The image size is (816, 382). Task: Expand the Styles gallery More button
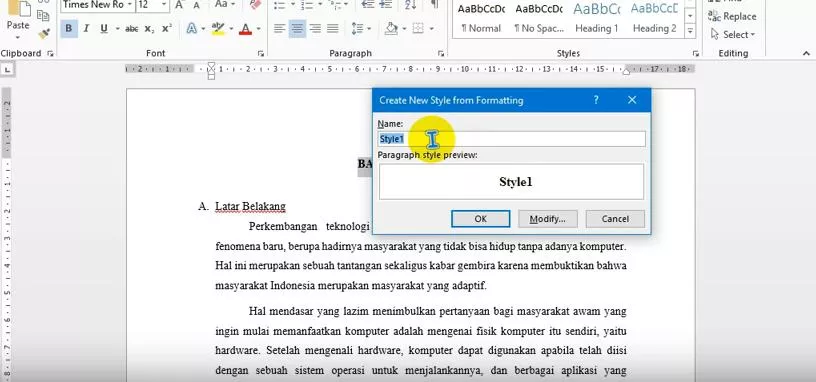tap(690, 31)
